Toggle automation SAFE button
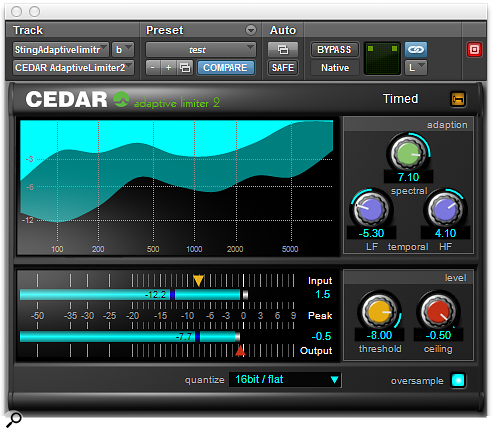This screenshot has width=496, height=434. (283, 68)
